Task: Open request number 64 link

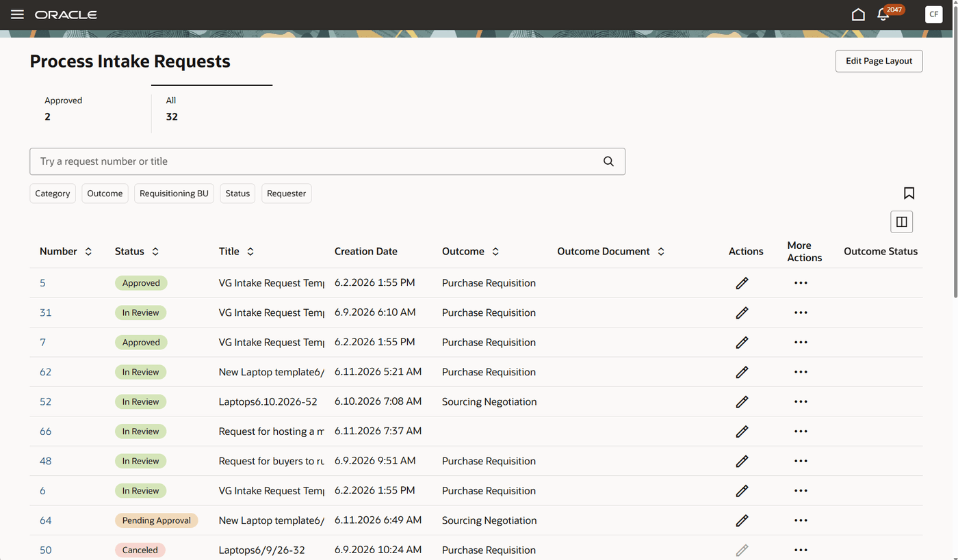Action: coord(45,520)
